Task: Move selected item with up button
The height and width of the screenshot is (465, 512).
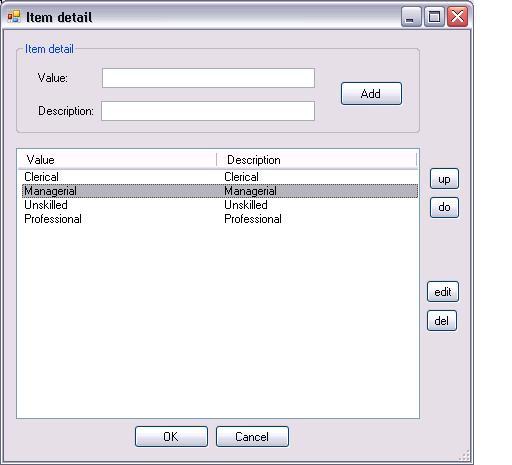Action: [x=444, y=179]
